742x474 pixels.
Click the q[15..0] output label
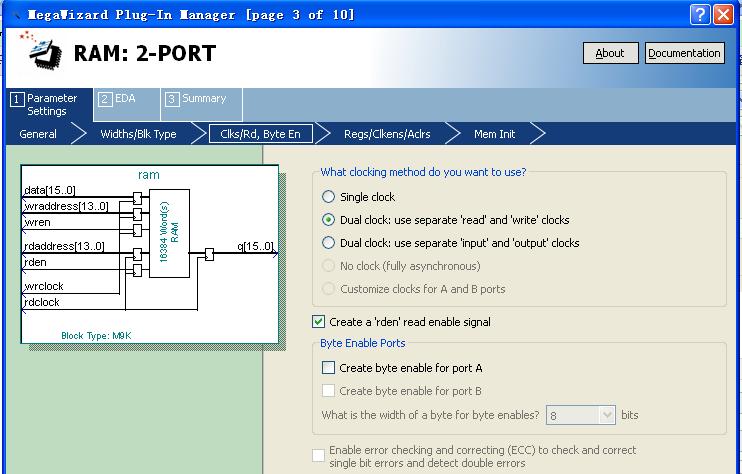256,246
